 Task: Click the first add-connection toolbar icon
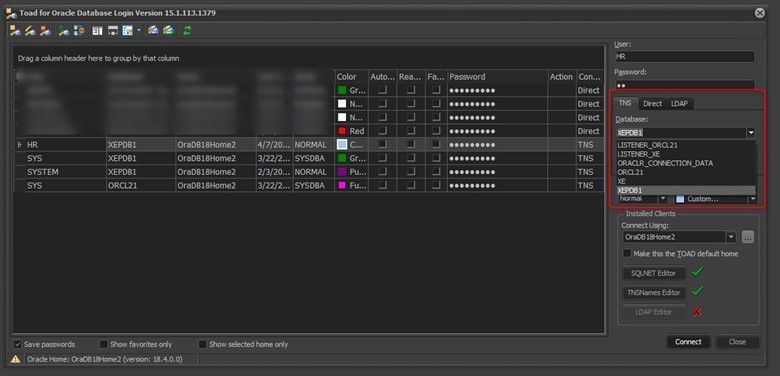click(x=14, y=31)
